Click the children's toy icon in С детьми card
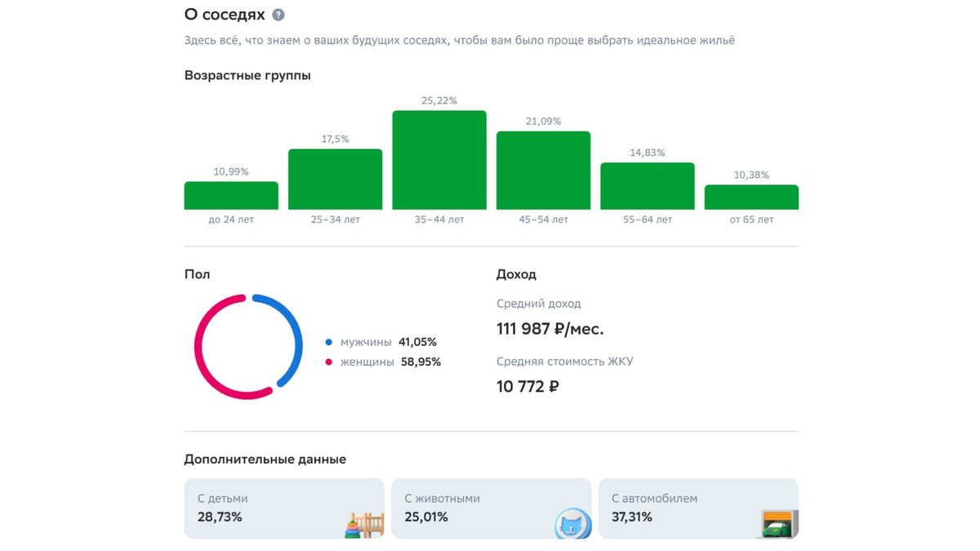The image size is (980, 551). pyautogui.click(x=364, y=524)
